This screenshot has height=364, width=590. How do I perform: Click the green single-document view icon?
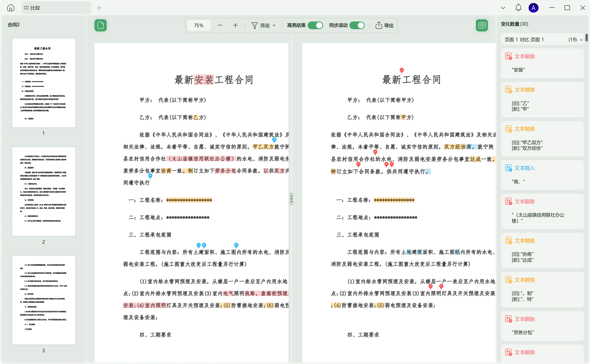101,25
